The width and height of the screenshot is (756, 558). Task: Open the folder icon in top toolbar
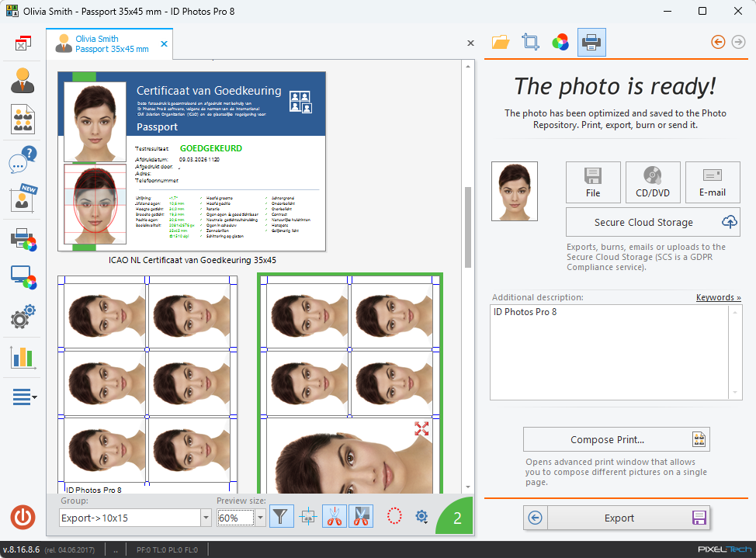coord(501,42)
